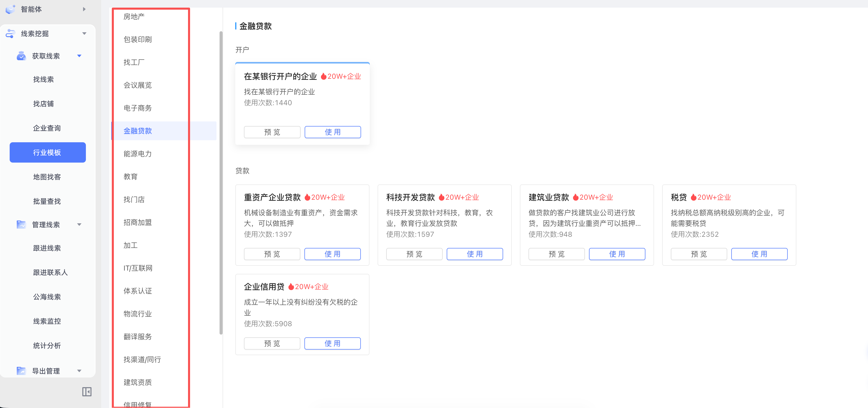This screenshot has height=408, width=868.
Task: Expand the 智能体 menu arrow
Action: click(x=84, y=9)
